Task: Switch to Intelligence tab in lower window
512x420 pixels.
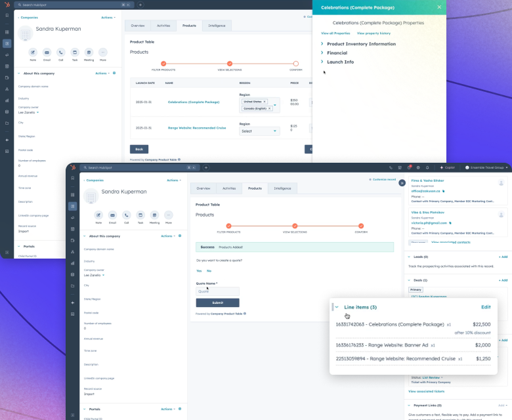Action: click(282, 188)
